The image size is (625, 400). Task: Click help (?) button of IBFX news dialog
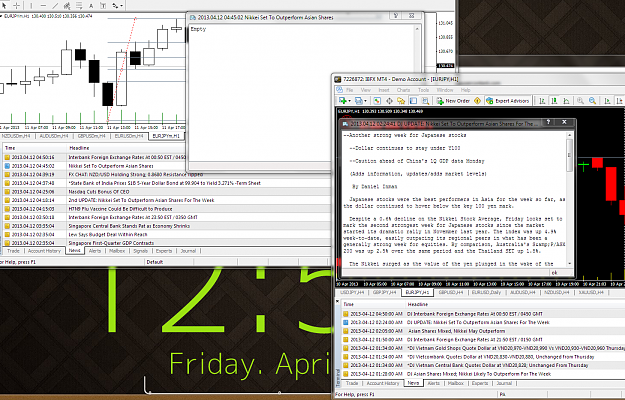pos(548,122)
